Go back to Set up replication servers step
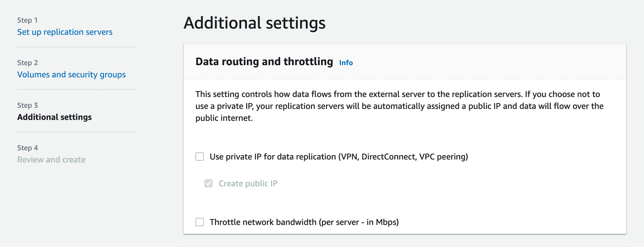The height and width of the screenshot is (247, 644). click(65, 32)
